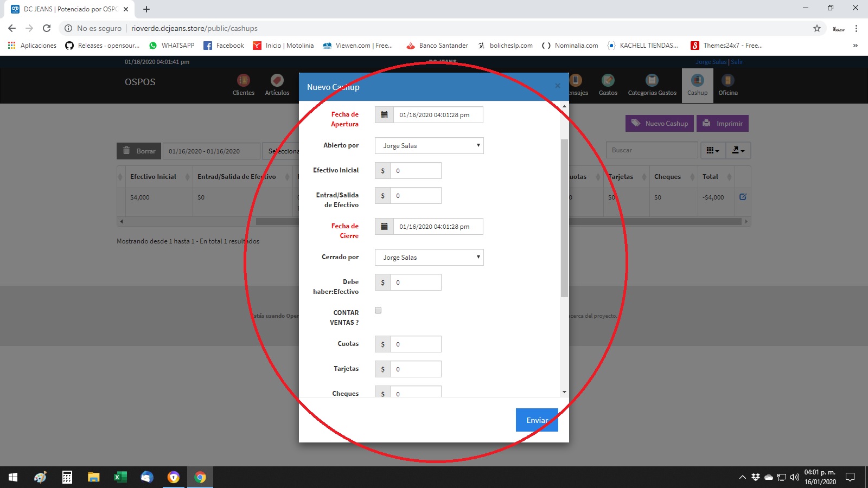Open the Oficina module icon
This screenshot has height=488, width=868.
click(x=727, y=84)
